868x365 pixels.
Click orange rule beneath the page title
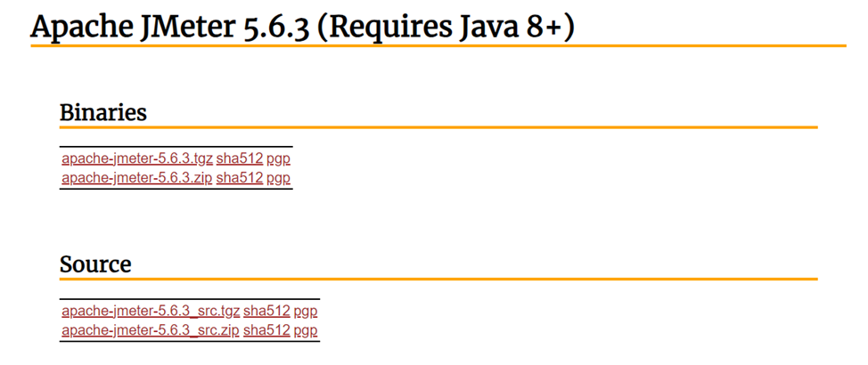click(x=438, y=45)
